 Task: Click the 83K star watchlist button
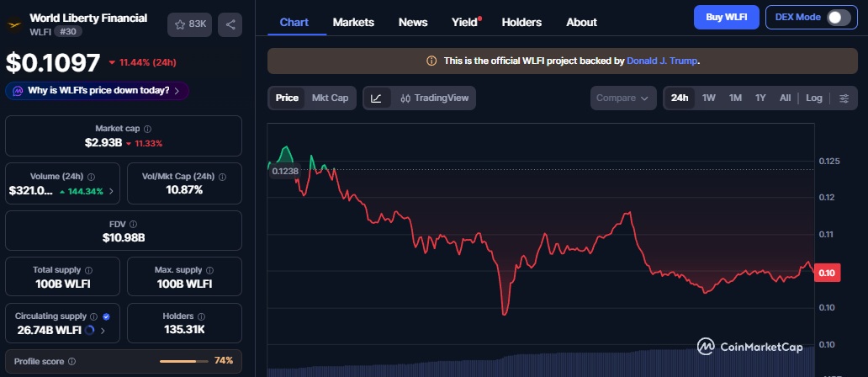coord(189,24)
